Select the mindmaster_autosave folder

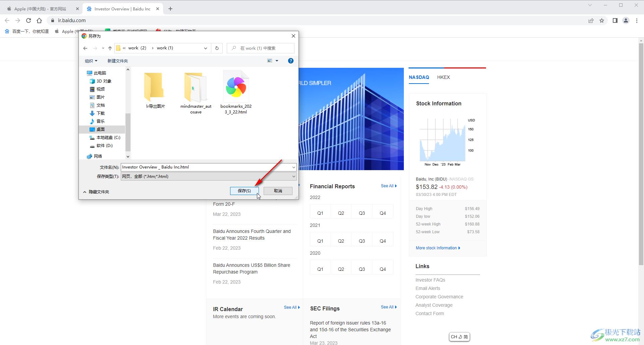click(196, 93)
